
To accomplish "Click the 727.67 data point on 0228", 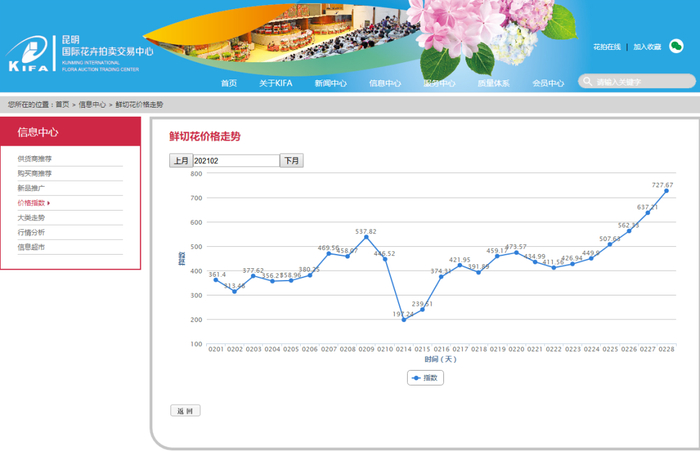I will coord(667,191).
